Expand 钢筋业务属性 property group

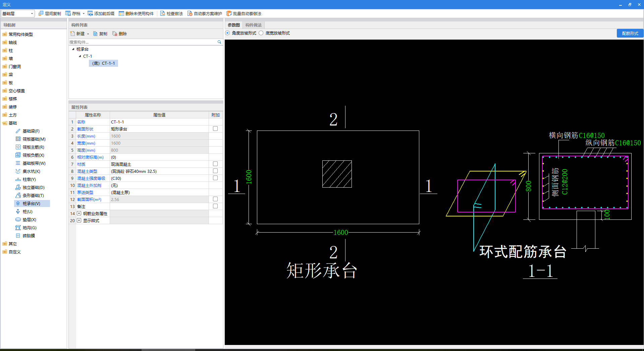point(79,213)
